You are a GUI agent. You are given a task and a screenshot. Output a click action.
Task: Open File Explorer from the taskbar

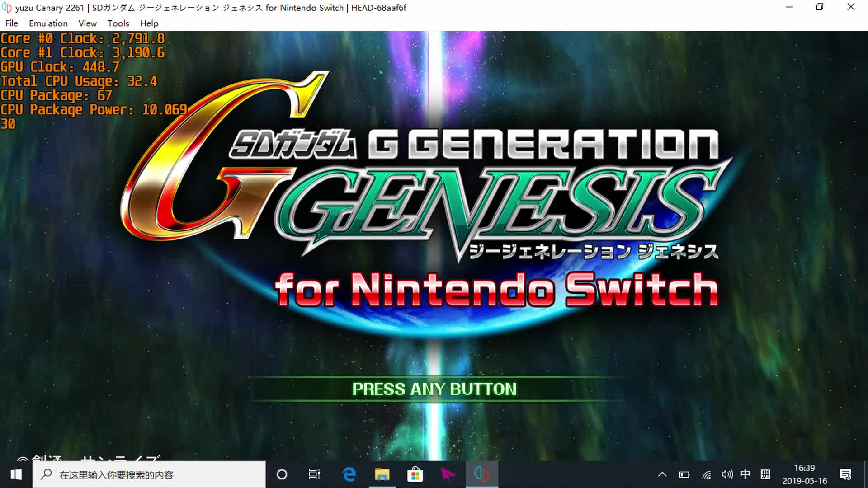click(382, 474)
